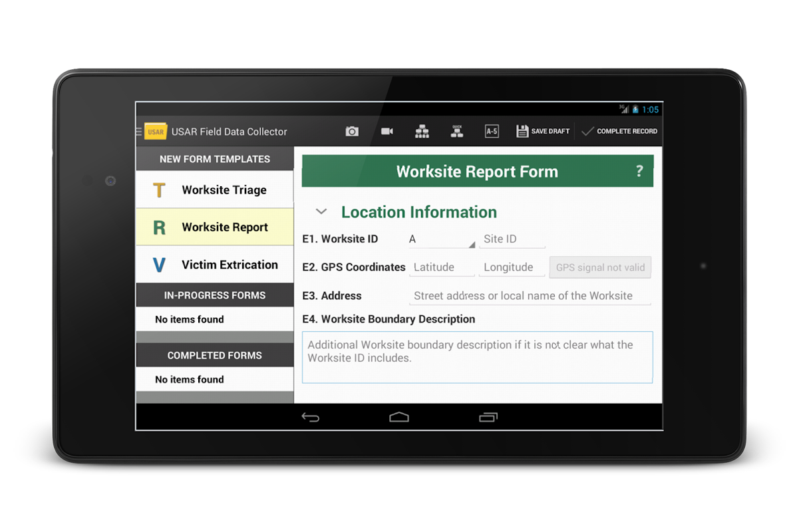The height and width of the screenshot is (532, 799).
Task: Focus the Site ID field
Action: (512, 239)
